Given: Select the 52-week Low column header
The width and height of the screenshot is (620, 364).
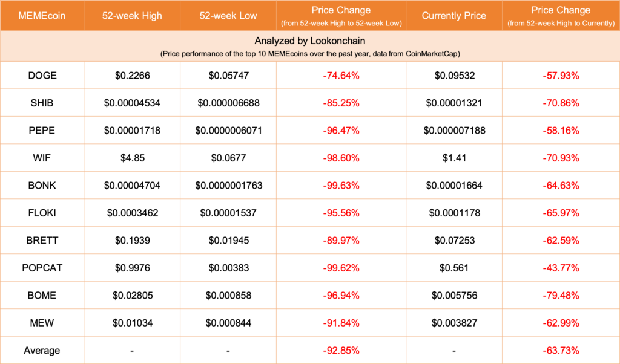Looking at the screenshot, I should (x=228, y=16).
